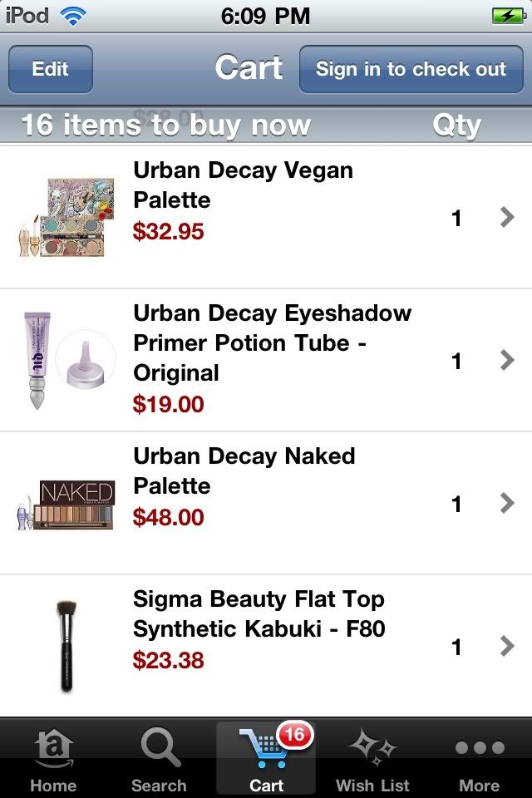This screenshot has width=532, height=798.
Task: Expand Urban Decay Vegan Palette chevron
Action: 506,217
